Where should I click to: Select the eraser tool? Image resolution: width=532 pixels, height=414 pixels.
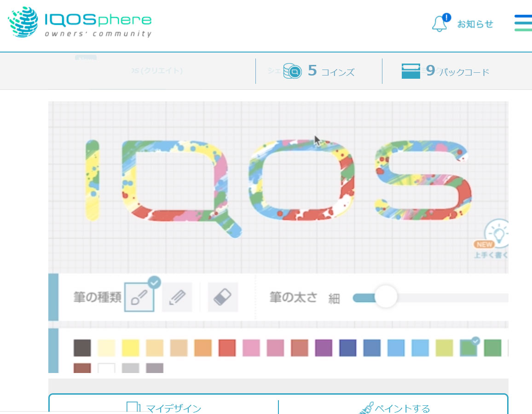tap(223, 297)
